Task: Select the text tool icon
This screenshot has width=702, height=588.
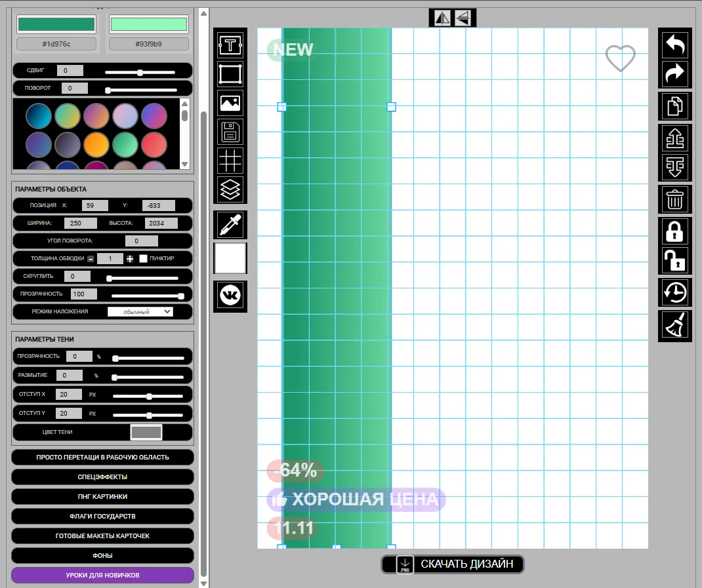Action: [230, 45]
